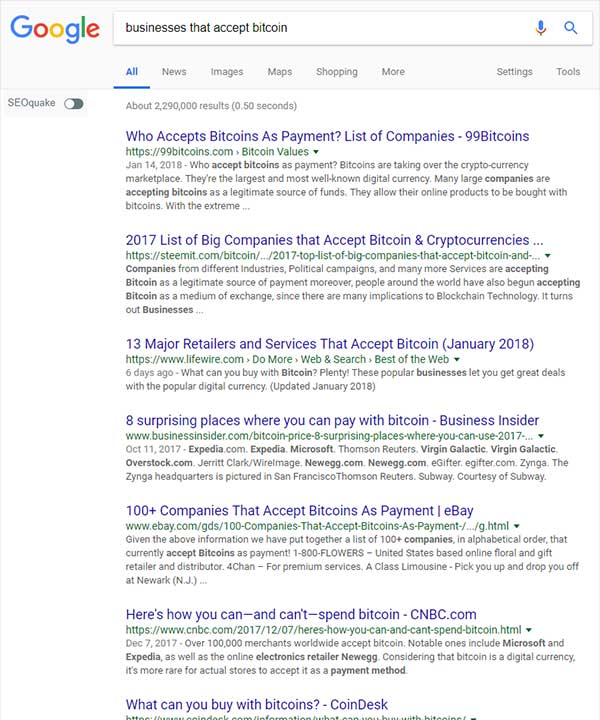
Task: Open the 2017 List of Big Companies result
Action: 334,240
